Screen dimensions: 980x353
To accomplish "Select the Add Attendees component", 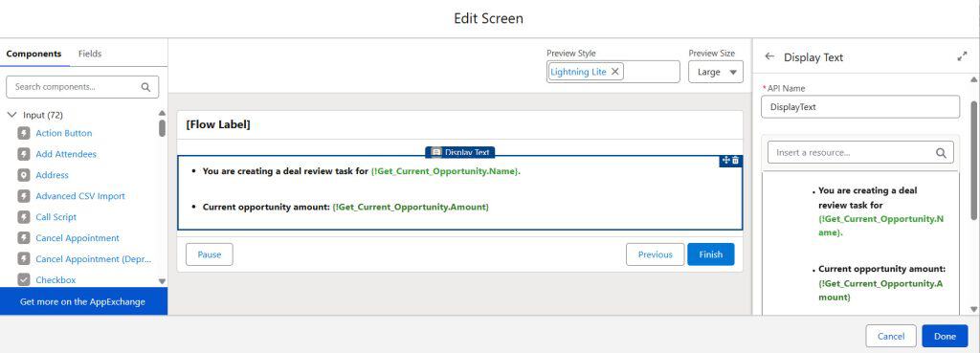I will coord(66,154).
